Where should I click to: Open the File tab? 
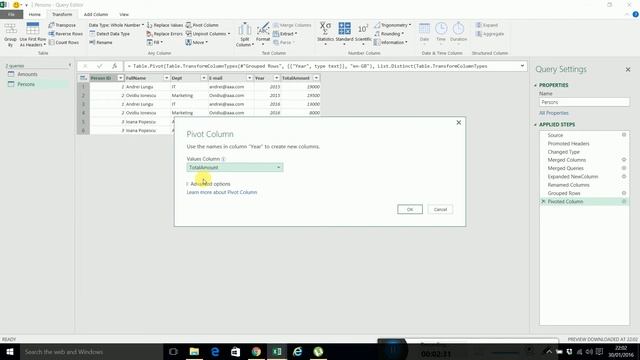click(11, 14)
